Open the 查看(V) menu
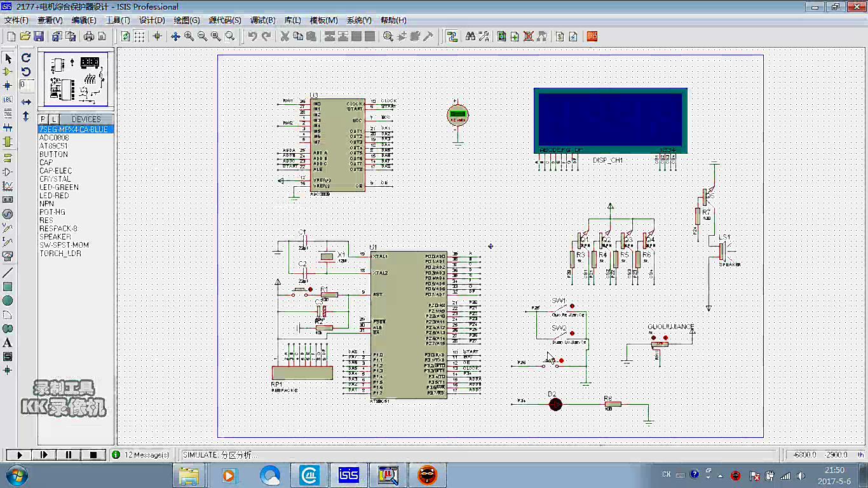The height and width of the screenshot is (488, 868). 50,20
